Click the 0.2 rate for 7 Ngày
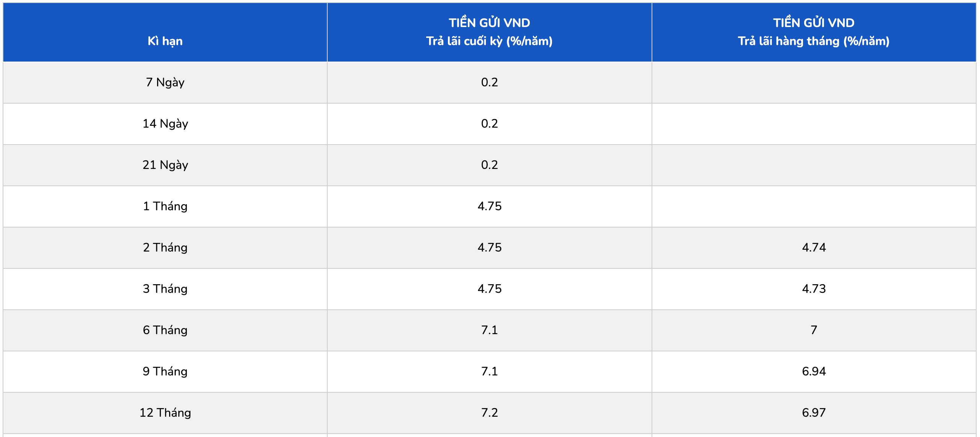Image resolution: width=980 pixels, height=437 pixels. [x=489, y=83]
